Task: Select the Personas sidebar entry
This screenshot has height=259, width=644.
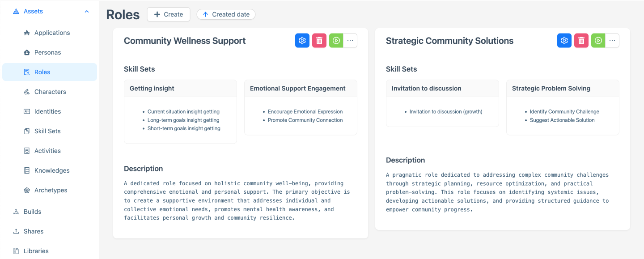Action: coord(47,52)
